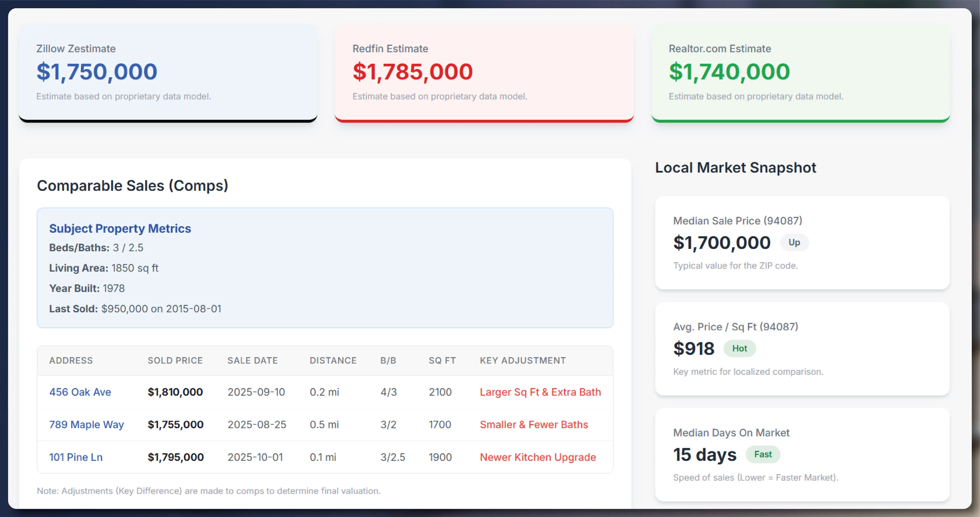Screen dimensions: 980x517
Task: Click the Sold Price column header
Action: 175,360
